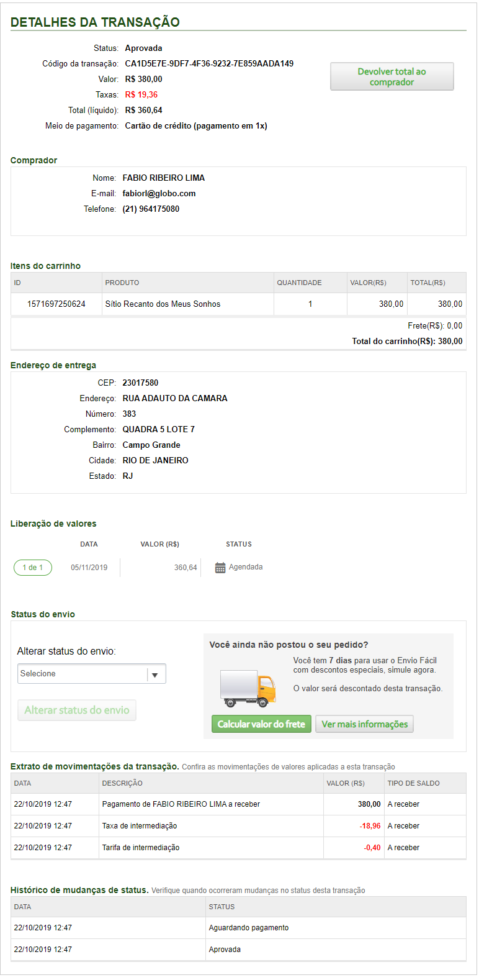Open Ver mais informações
Screen dimensions: 479x980
click(364, 724)
